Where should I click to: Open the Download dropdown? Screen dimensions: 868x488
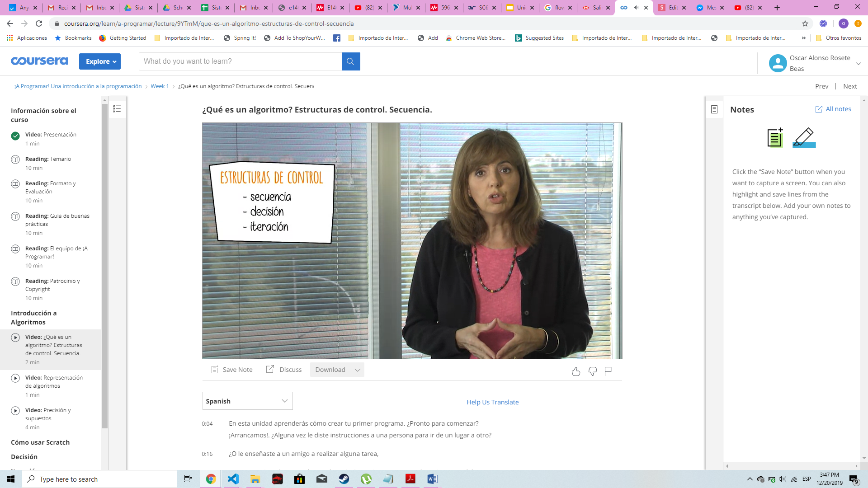point(337,370)
